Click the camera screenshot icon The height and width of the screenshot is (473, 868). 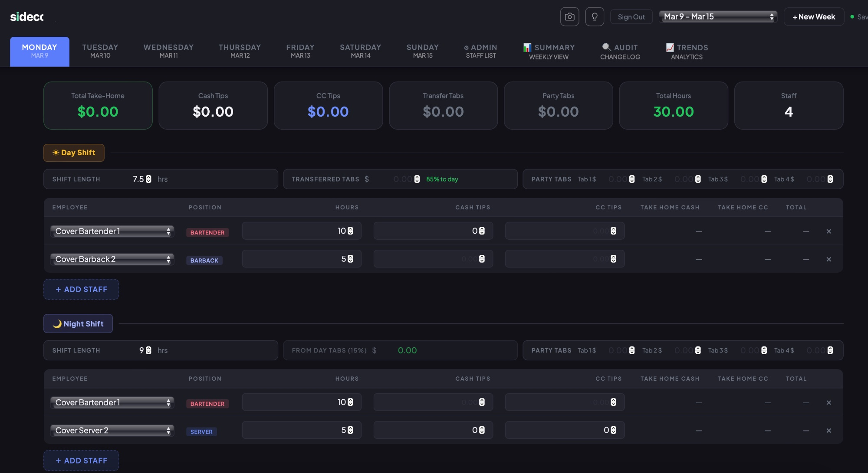569,17
